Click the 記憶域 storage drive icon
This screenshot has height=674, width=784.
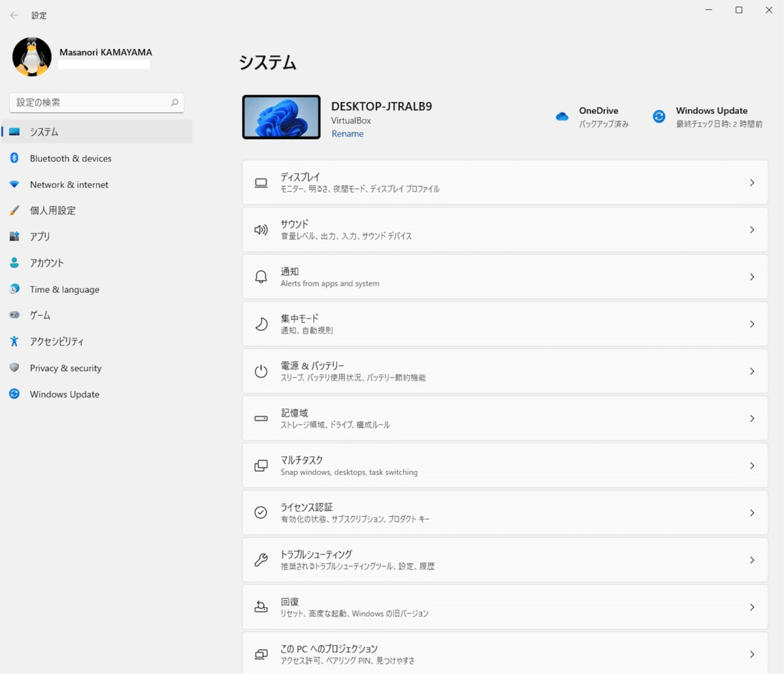click(261, 418)
